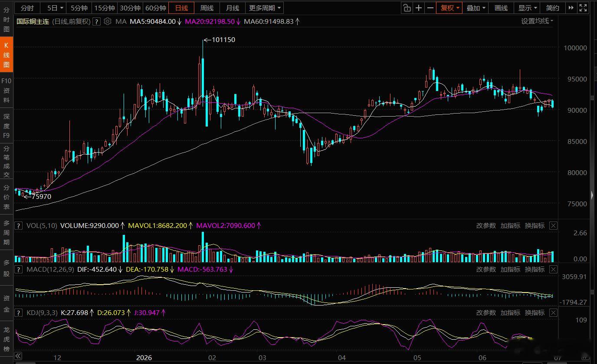Click the question mark beside KDJ(9,3,3)
597x364 pixels.
click(19, 312)
